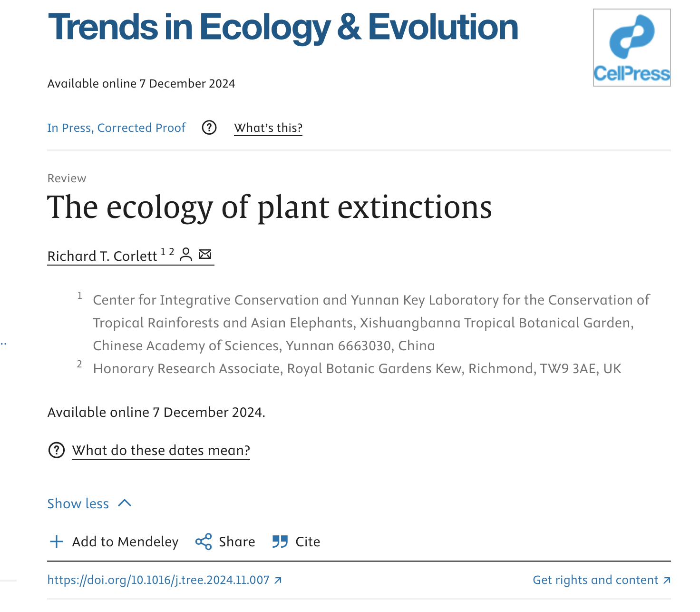This screenshot has height=612, width=700.
Task: Open the doi.org article link
Action: click(158, 580)
